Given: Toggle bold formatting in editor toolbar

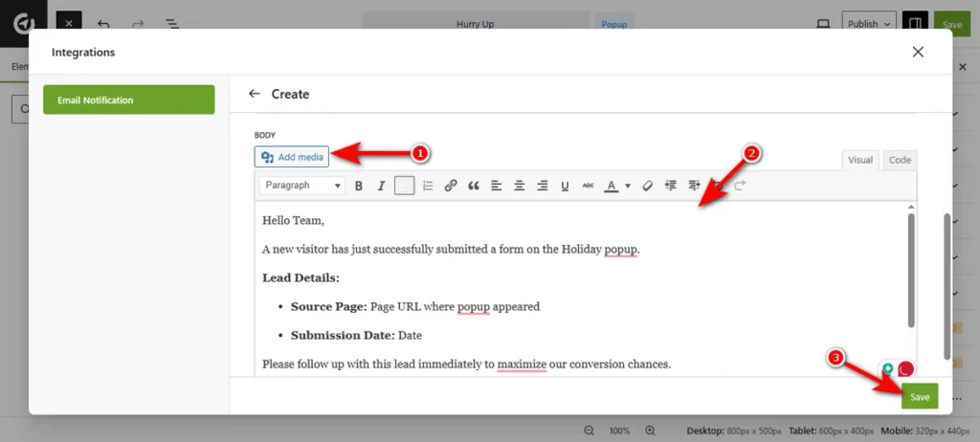Looking at the screenshot, I should [359, 186].
